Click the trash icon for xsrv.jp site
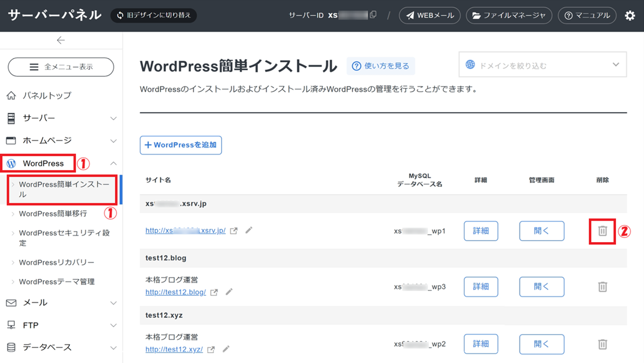 coord(602,231)
